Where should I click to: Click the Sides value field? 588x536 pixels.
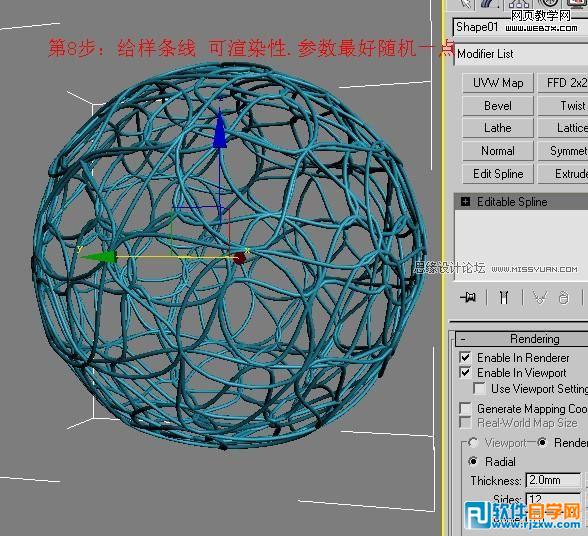point(553,499)
